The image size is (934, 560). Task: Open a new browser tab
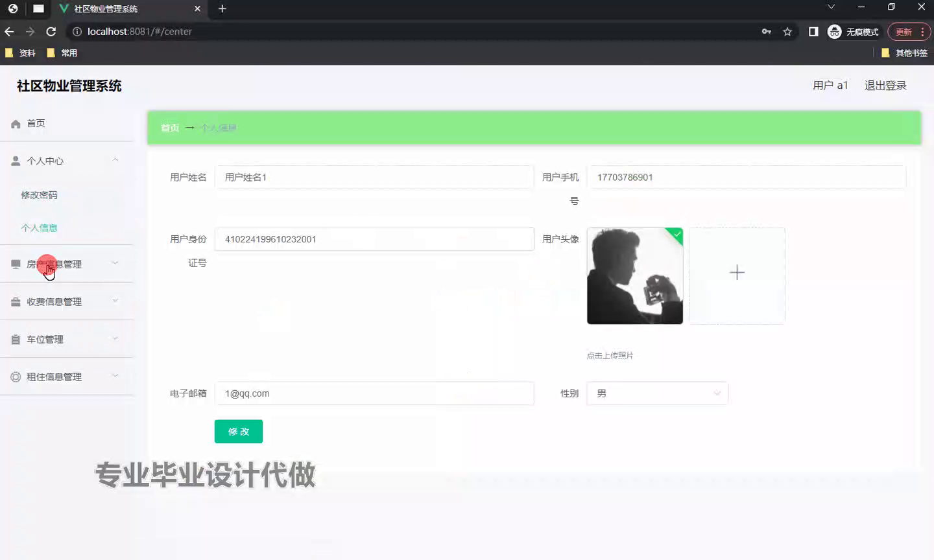click(222, 8)
